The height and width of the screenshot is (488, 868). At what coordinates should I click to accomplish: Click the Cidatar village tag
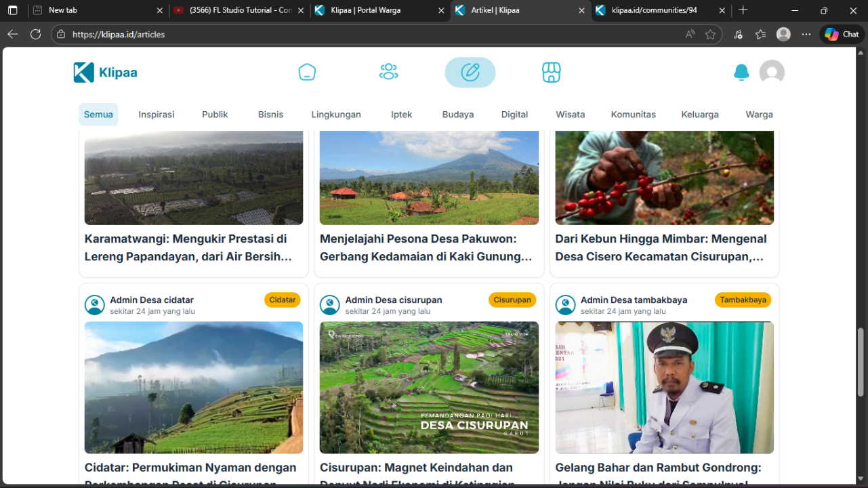pyautogui.click(x=282, y=300)
